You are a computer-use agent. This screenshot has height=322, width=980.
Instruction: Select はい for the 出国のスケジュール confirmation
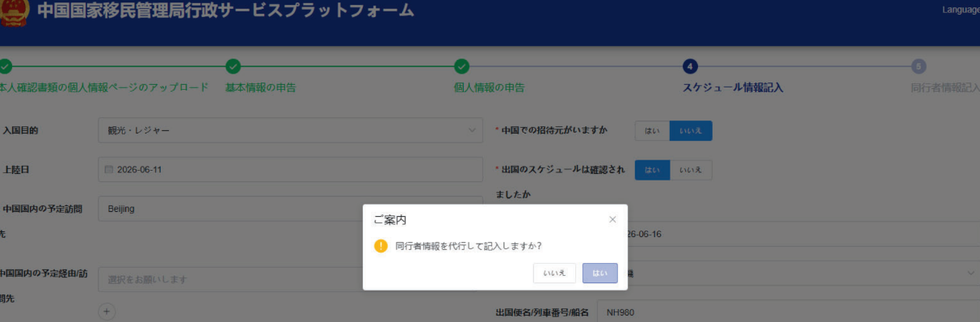click(x=652, y=170)
